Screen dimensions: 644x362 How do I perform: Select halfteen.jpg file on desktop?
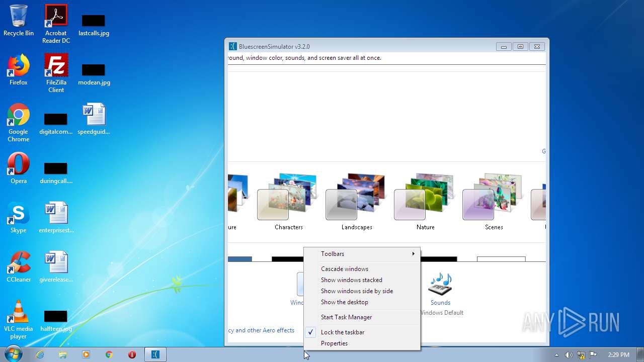[x=56, y=321]
